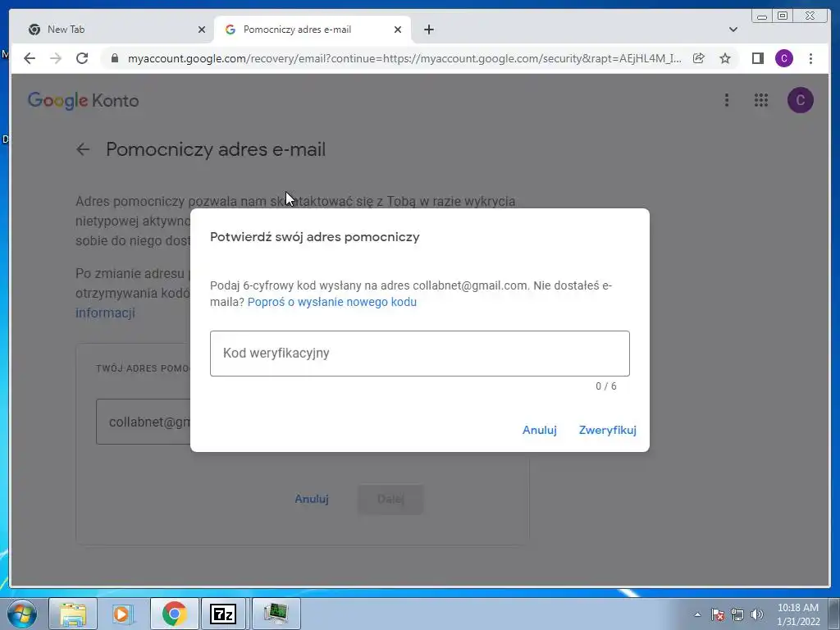The width and height of the screenshot is (840, 630).
Task: Click Zweryfikuj in the dialog
Action: [x=608, y=430]
